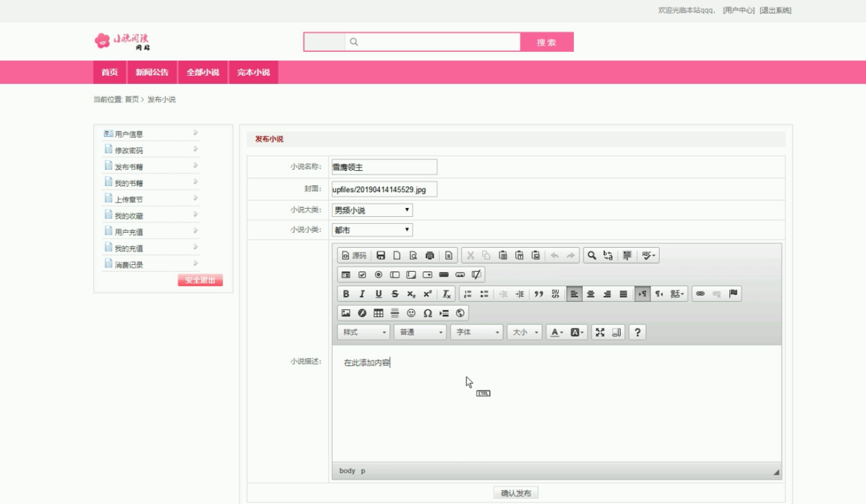This screenshot has width=866, height=504.
Task: Align text to the left
Action: [x=574, y=294]
